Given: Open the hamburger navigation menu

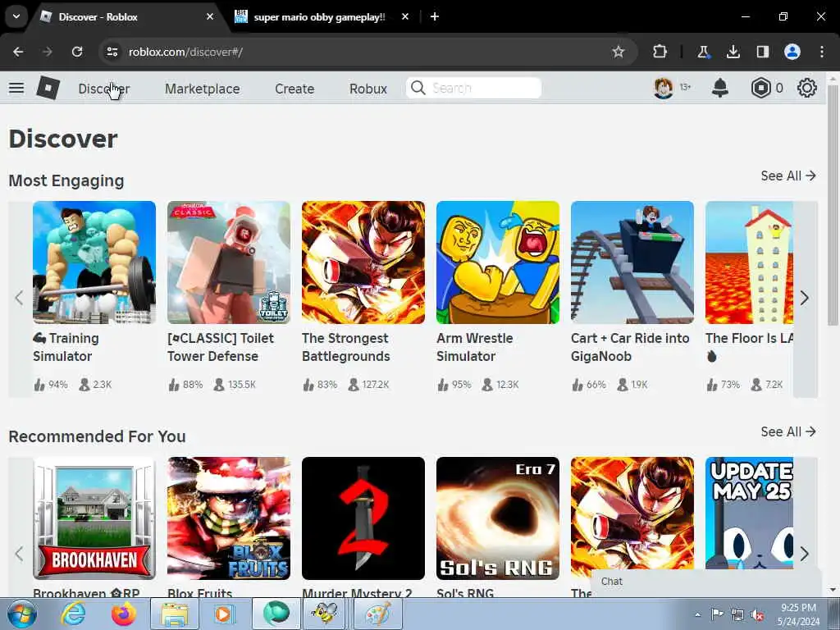Looking at the screenshot, I should (16, 88).
